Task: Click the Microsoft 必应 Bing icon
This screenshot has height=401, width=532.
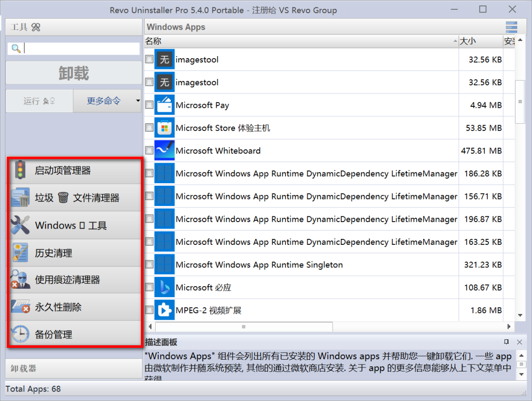Action: pos(165,287)
